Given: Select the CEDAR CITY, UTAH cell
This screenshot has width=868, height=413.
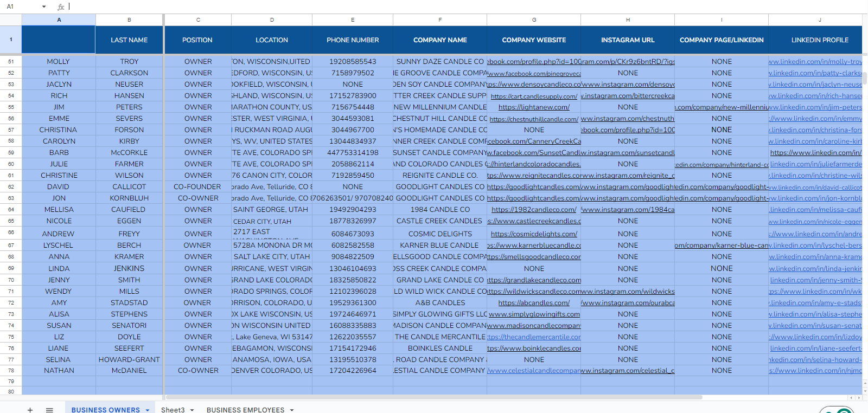Looking at the screenshot, I should [272, 221].
